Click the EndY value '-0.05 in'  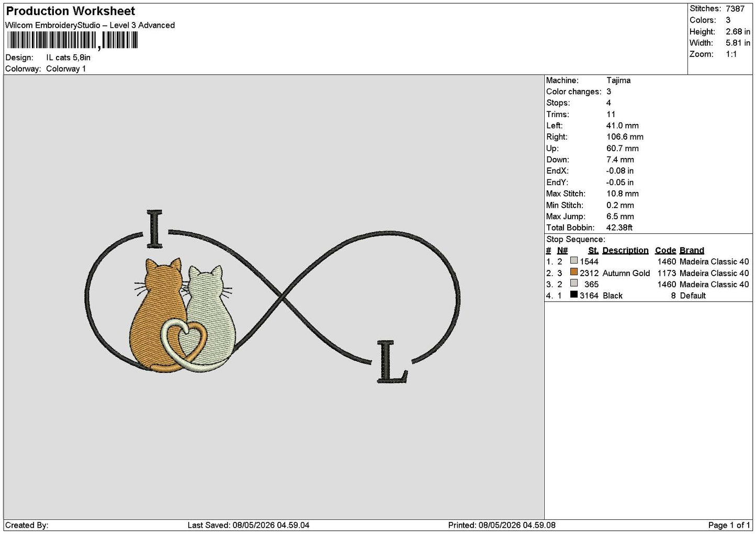pyautogui.click(x=620, y=183)
